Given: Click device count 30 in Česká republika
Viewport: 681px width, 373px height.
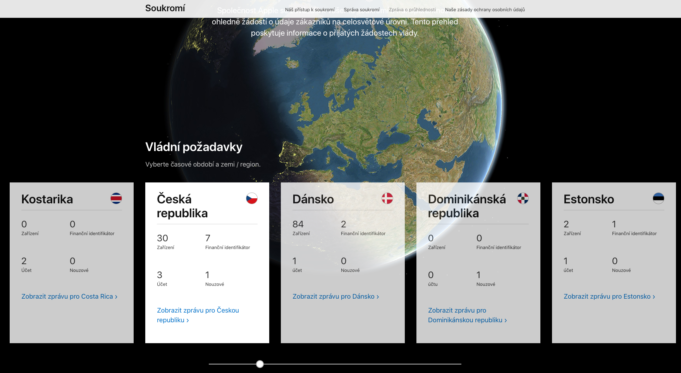Looking at the screenshot, I should click(162, 238).
